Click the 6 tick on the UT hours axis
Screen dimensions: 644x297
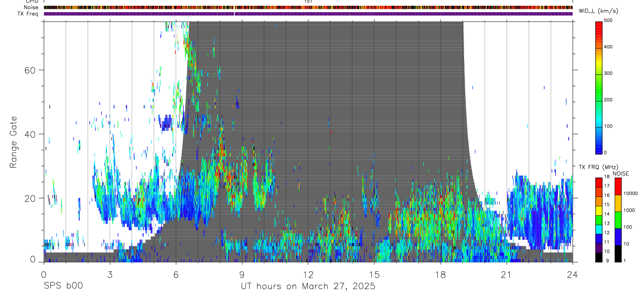click(x=176, y=274)
